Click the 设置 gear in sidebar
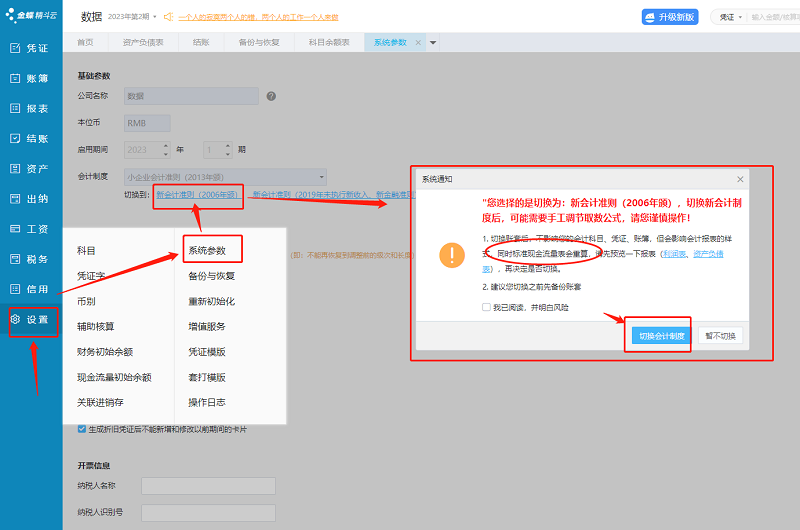800x530 pixels. pyautogui.click(x=29, y=320)
